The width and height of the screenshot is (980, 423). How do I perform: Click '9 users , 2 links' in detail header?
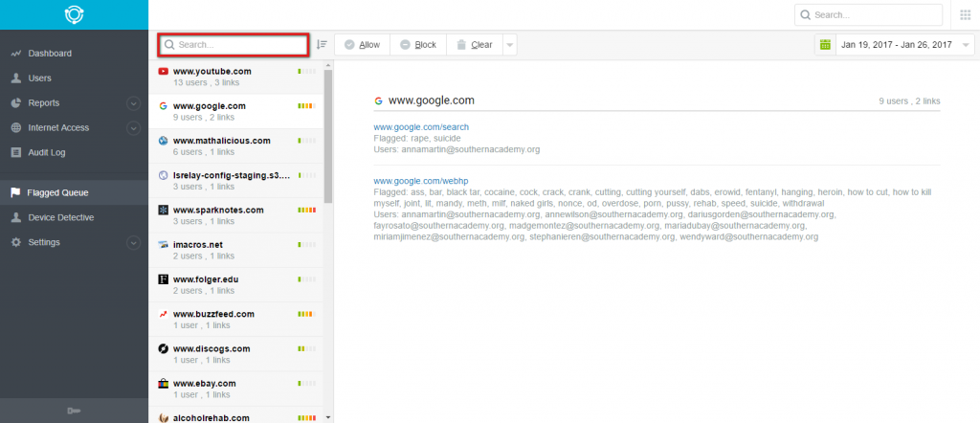click(909, 101)
